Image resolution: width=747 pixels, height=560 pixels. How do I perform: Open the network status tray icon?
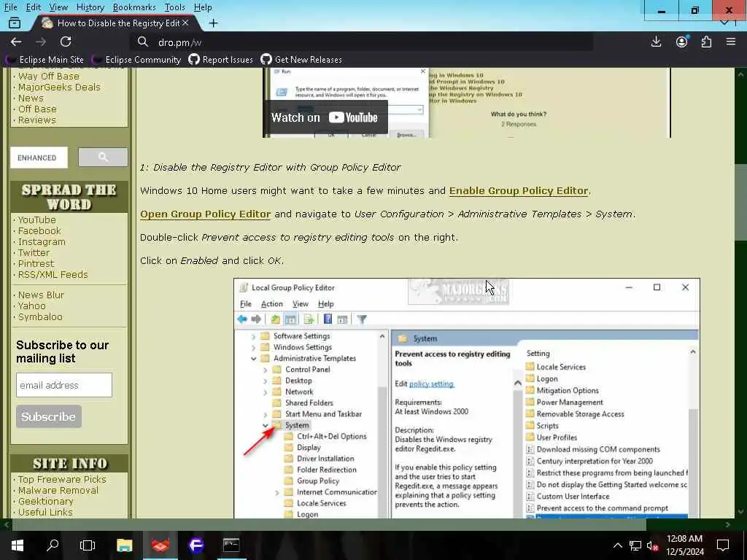(635, 545)
